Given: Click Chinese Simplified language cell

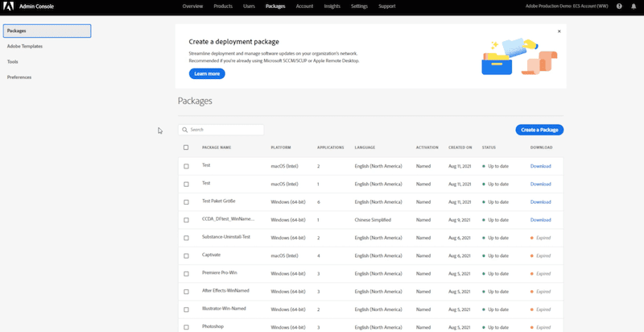Looking at the screenshot, I should click(373, 220).
